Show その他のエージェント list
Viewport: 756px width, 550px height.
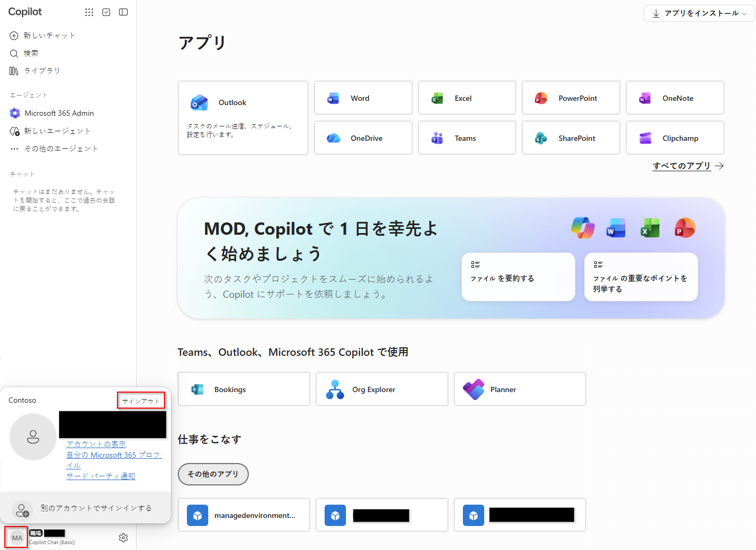pos(54,149)
